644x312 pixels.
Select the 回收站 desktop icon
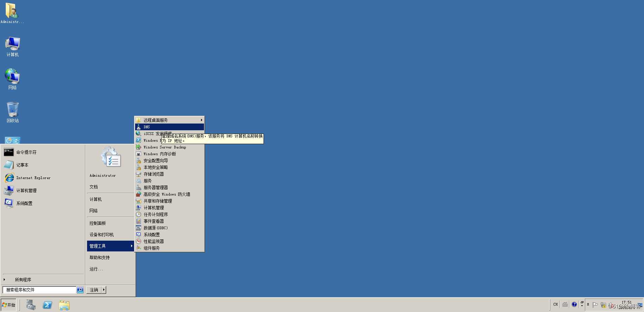click(x=12, y=112)
